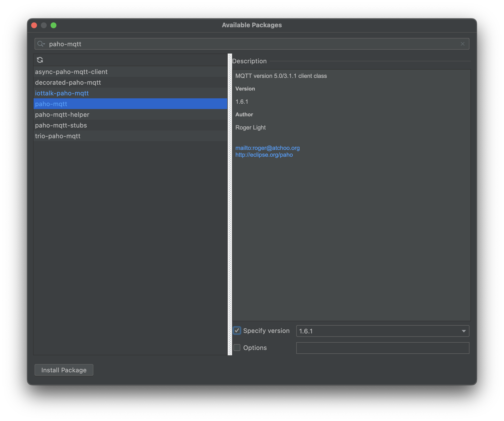Image resolution: width=504 pixels, height=421 pixels.
Task: Open the version 1.6.1 dropdown
Action: 464,331
